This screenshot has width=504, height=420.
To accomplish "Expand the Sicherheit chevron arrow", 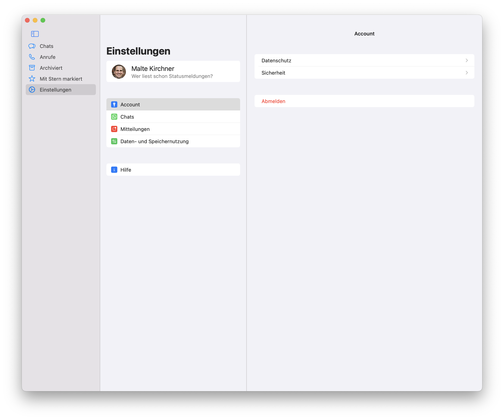I will click(467, 73).
